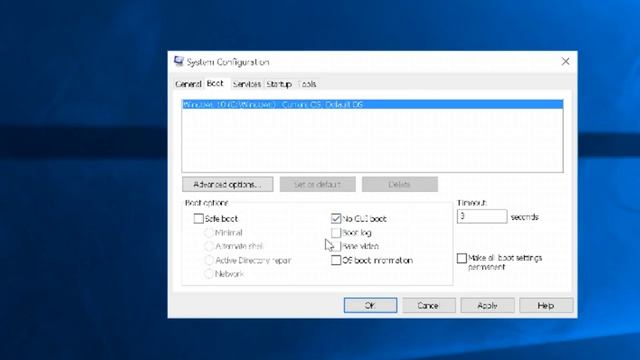The height and width of the screenshot is (360, 640).
Task: Click the Apply button
Action: (x=487, y=305)
